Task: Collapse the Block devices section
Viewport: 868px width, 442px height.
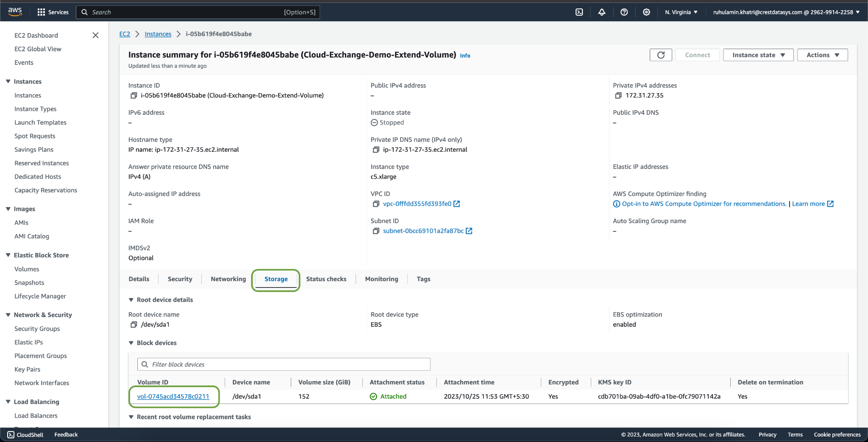Action: click(x=131, y=343)
